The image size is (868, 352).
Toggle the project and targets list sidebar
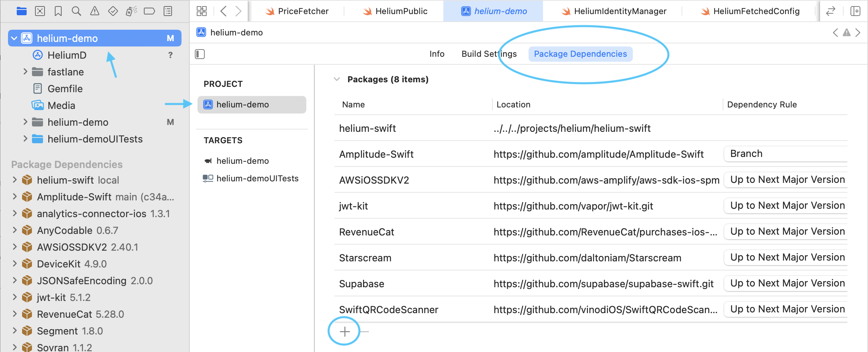(200, 54)
